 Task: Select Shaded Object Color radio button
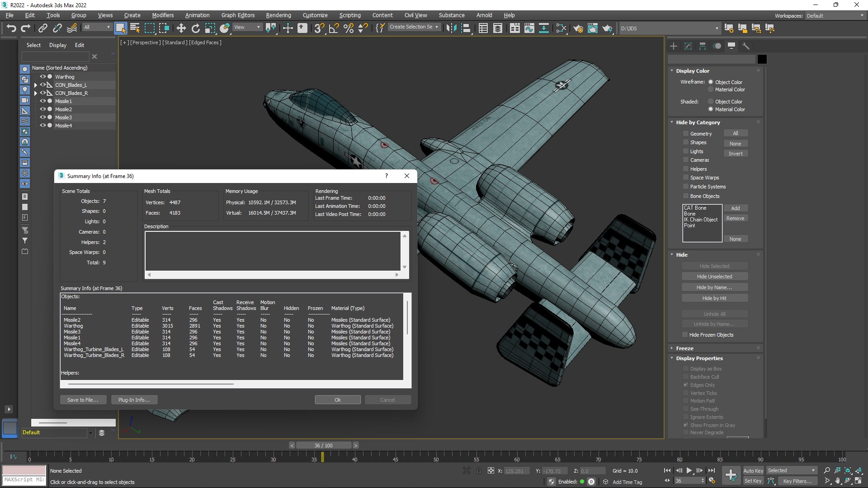(x=711, y=102)
